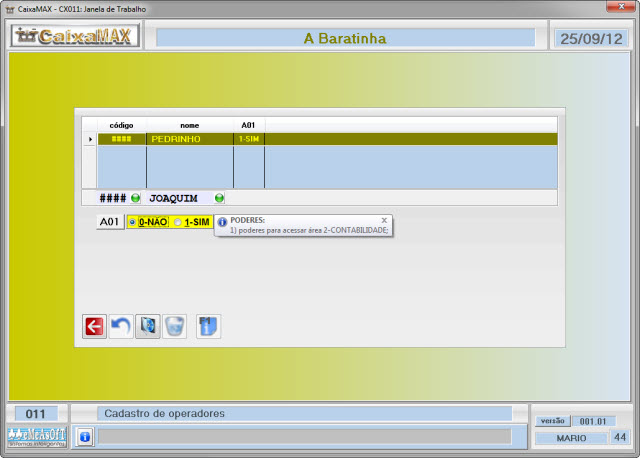Click the MaxOff logo in bottom corner
The height and width of the screenshot is (458, 640).
[x=36, y=436]
